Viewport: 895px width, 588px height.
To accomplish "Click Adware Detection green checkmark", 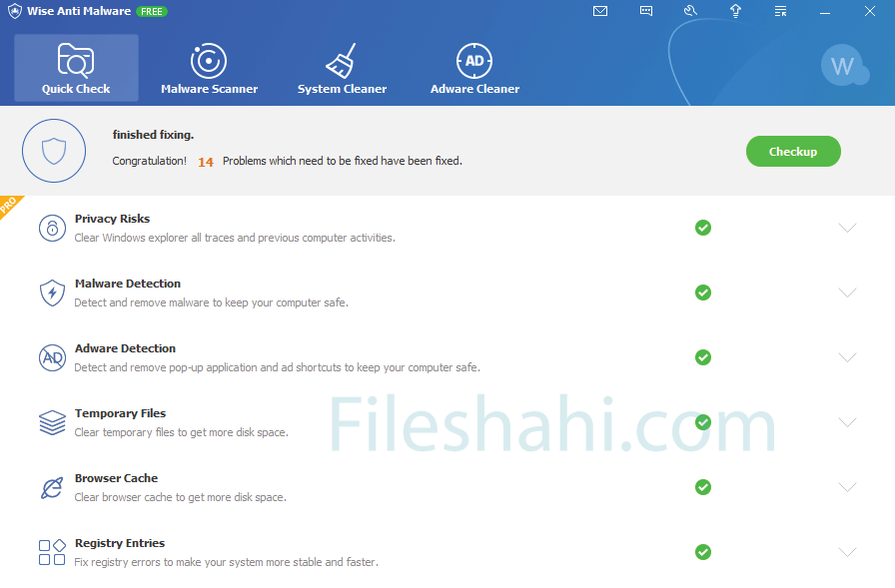I will click(x=703, y=357).
